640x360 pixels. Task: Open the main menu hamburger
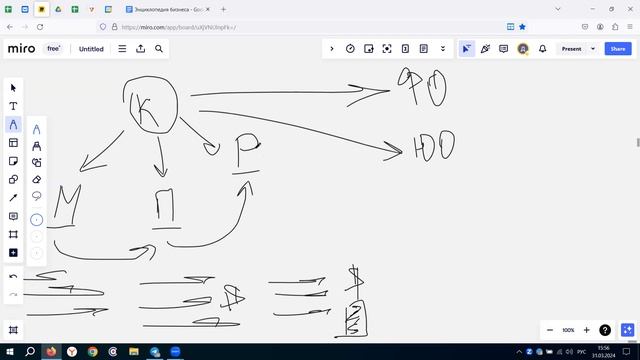click(x=122, y=49)
